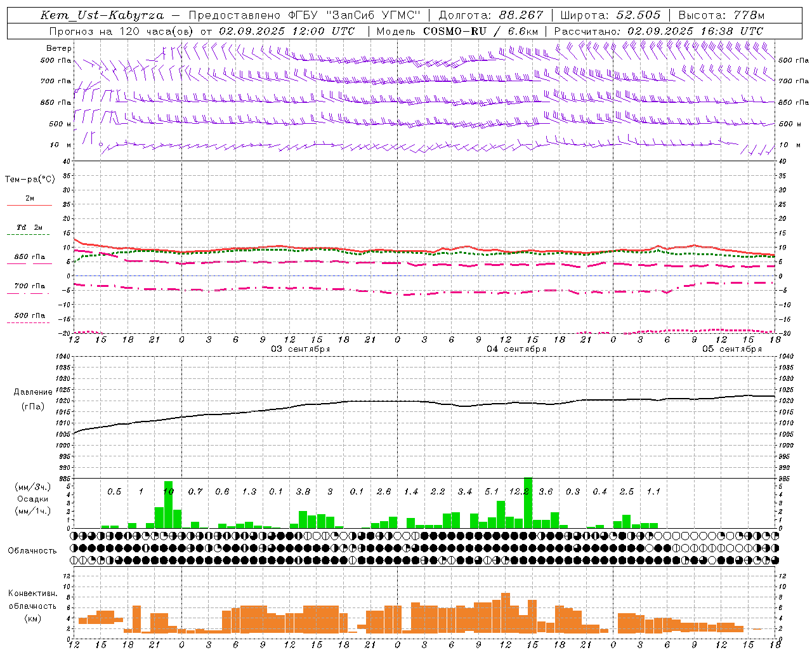Click forecast start 02.09.2025 12:00 UTC
This screenshot has height=650, width=812.
286,31
